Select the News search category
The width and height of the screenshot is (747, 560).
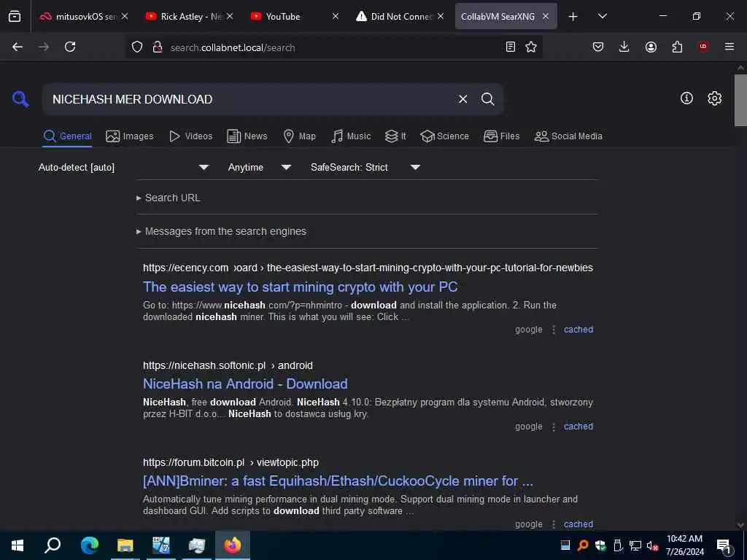247,136
